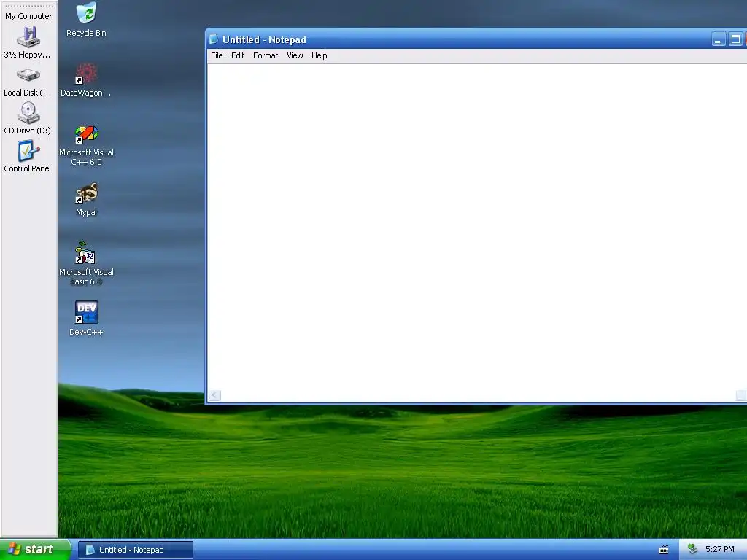This screenshot has height=560, width=747.
Task: Open the Format menu in Notepad
Action: tap(266, 55)
